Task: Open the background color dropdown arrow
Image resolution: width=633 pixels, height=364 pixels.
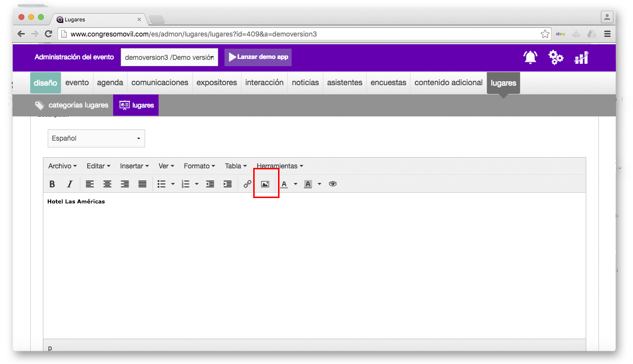Action: click(x=319, y=184)
